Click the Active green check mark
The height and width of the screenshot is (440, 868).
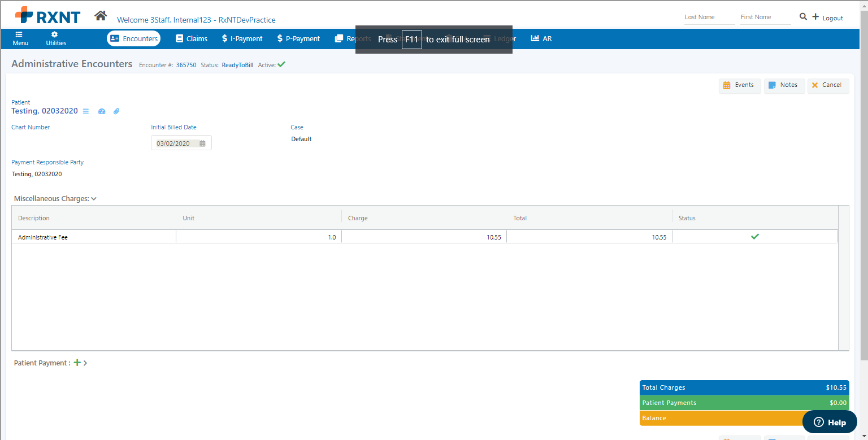[x=281, y=64]
